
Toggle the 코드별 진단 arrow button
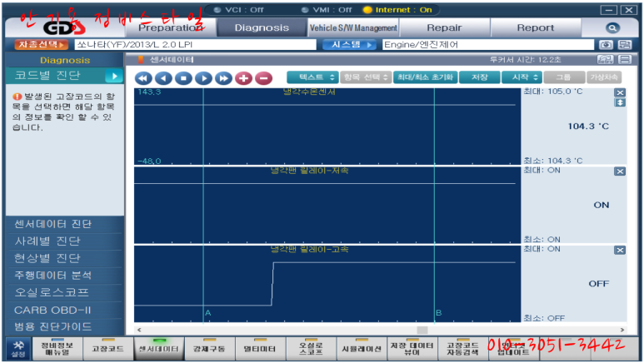pyautogui.click(x=114, y=76)
